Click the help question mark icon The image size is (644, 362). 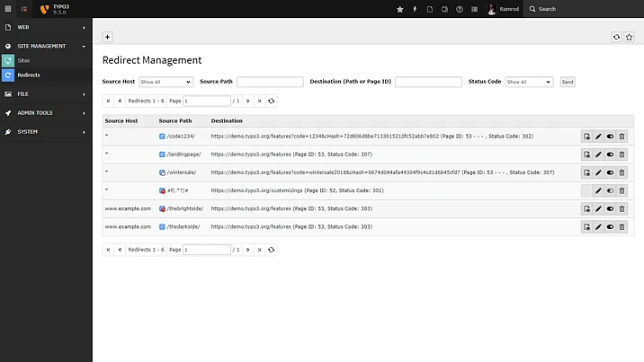pyautogui.click(x=460, y=9)
